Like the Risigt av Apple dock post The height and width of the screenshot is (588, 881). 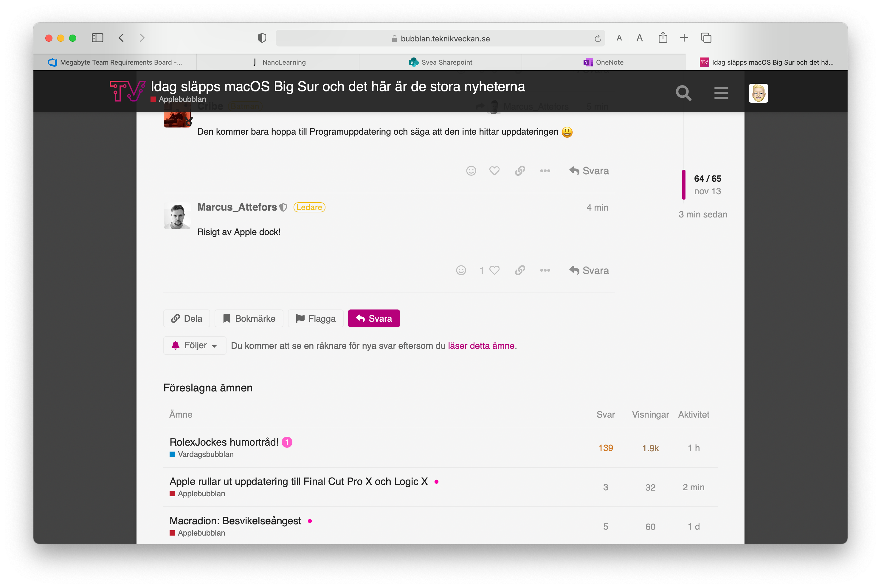pyautogui.click(x=494, y=270)
